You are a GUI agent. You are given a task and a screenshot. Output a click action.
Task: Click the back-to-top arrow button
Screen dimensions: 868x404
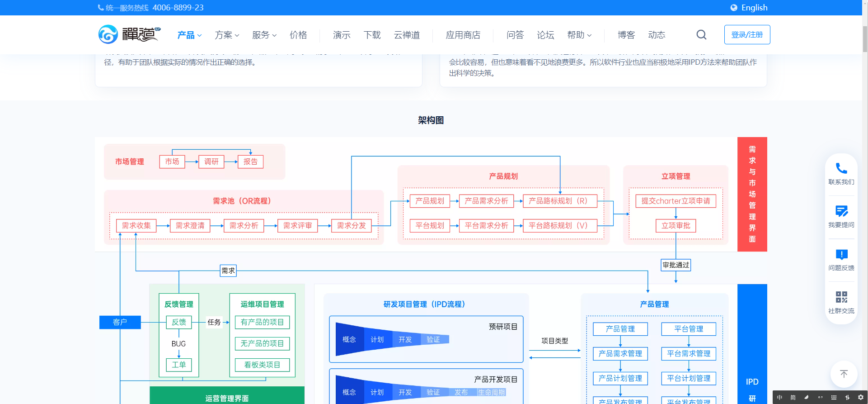(x=844, y=374)
